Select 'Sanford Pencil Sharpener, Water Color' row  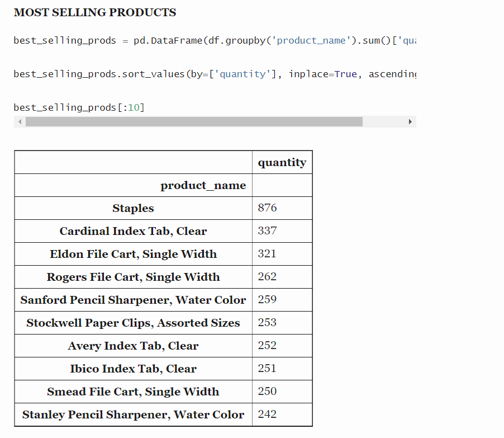pyautogui.click(x=133, y=300)
